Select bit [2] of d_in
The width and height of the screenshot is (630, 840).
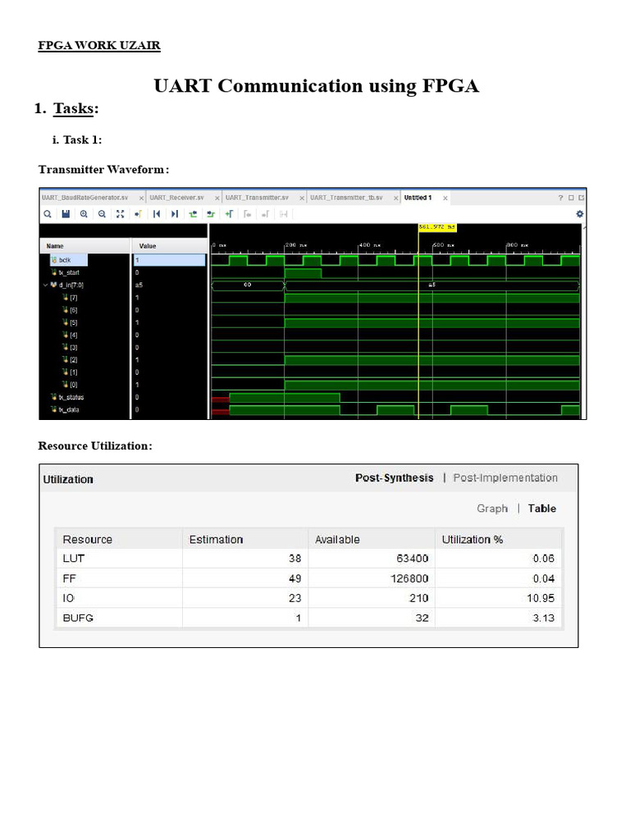coord(70,359)
